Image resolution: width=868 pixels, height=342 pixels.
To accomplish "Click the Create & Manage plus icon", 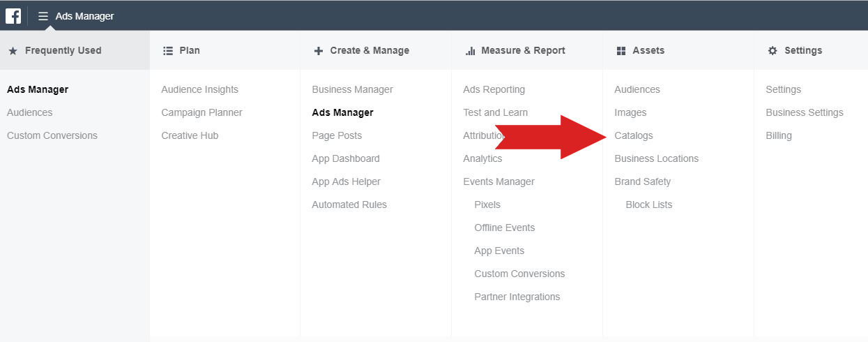I will 319,51.
